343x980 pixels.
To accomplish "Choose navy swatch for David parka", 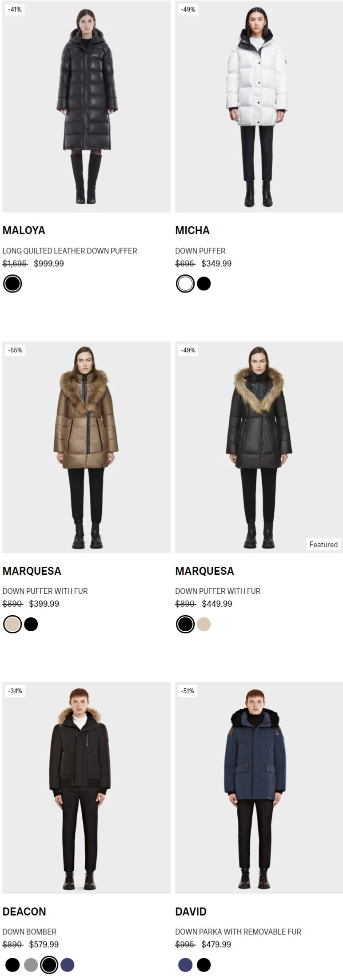I will click(185, 965).
